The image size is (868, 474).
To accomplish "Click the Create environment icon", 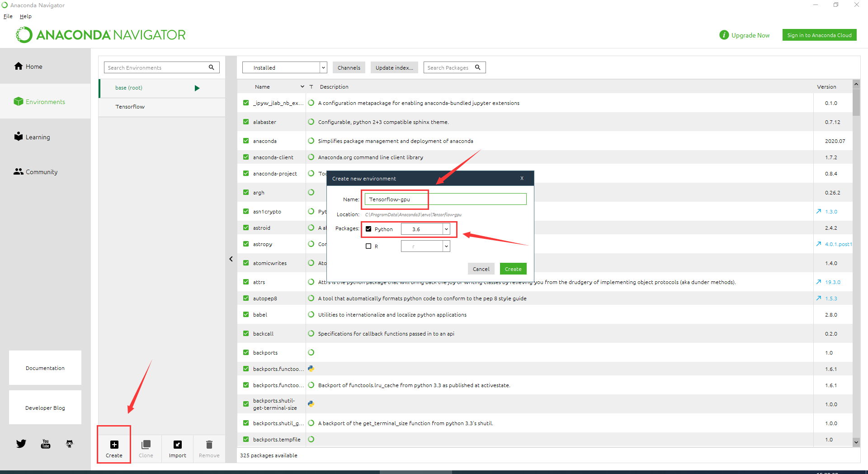I will click(114, 445).
